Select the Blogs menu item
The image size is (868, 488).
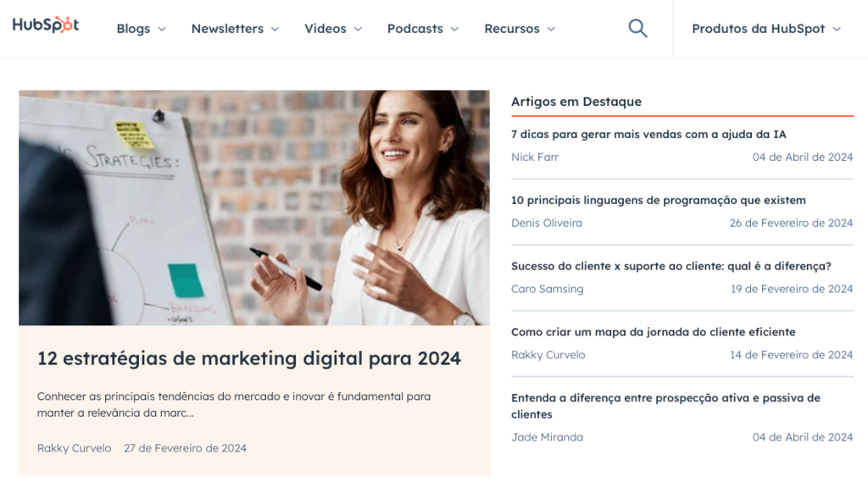tap(133, 28)
